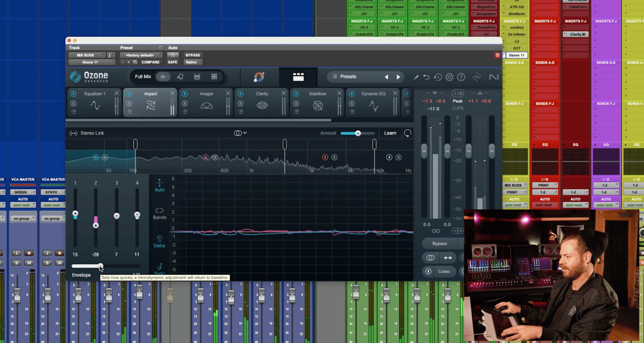Solo the Stabilizer module
The image size is (644, 343).
point(296,103)
